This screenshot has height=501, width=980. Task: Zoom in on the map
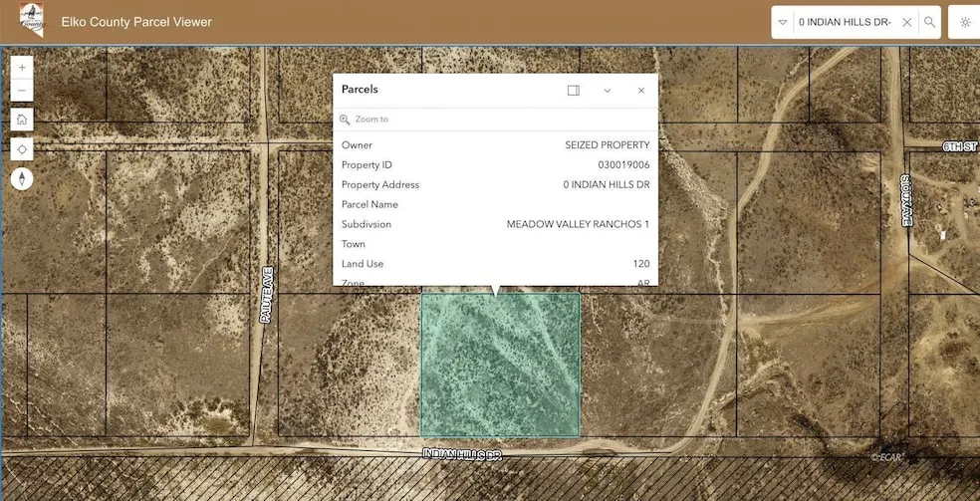[x=22, y=68]
